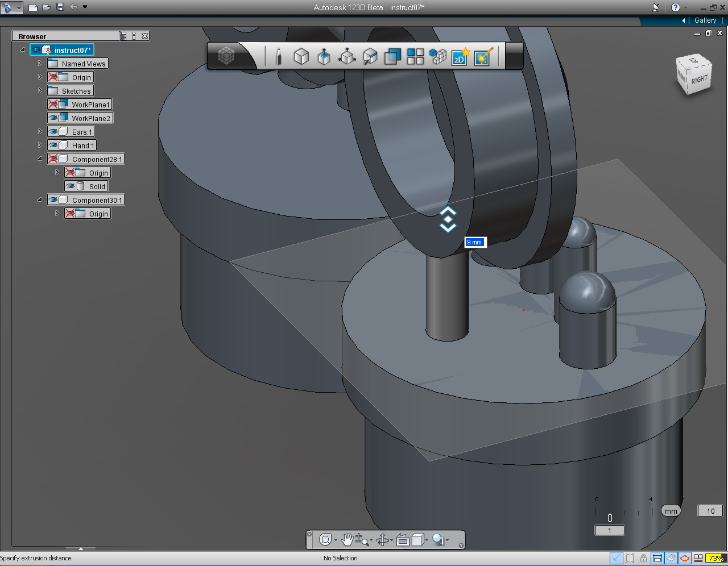The image size is (728, 566).
Task: Open the Move/Transform triad tool
Action: click(x=347, y=56)
